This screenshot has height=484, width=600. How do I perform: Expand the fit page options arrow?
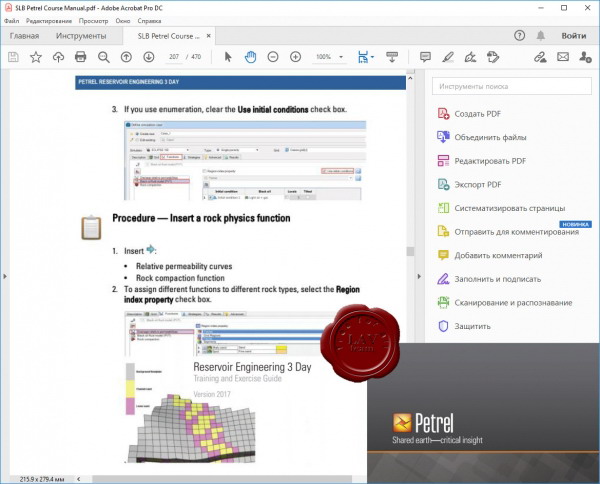372,57
